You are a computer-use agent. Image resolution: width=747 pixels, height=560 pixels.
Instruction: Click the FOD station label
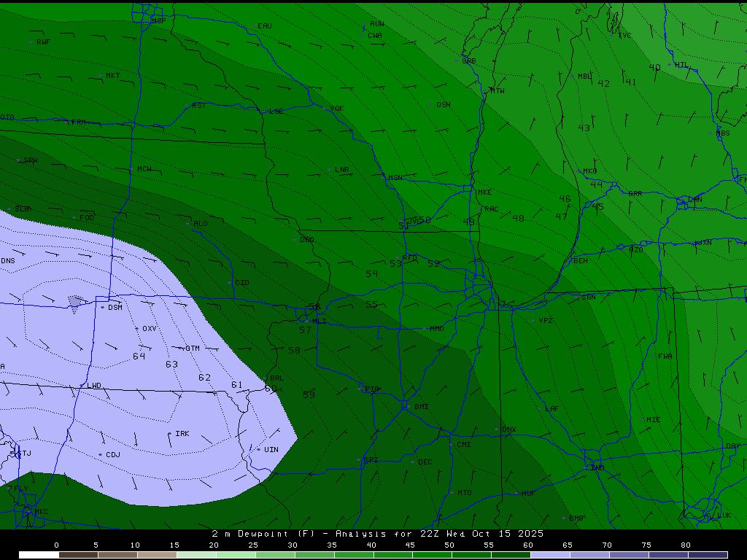pyautogui.click(x=87, y=218)
